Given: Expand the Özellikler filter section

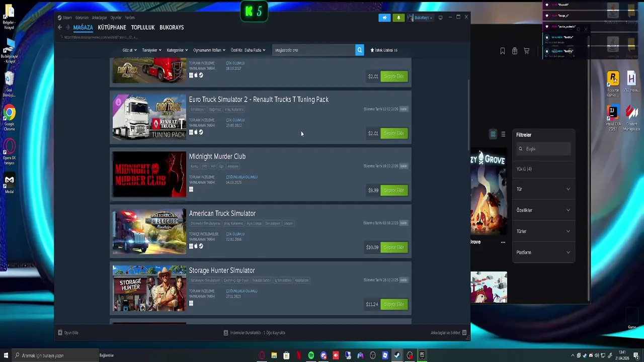Looking at the screenshot, I should 543,210.
